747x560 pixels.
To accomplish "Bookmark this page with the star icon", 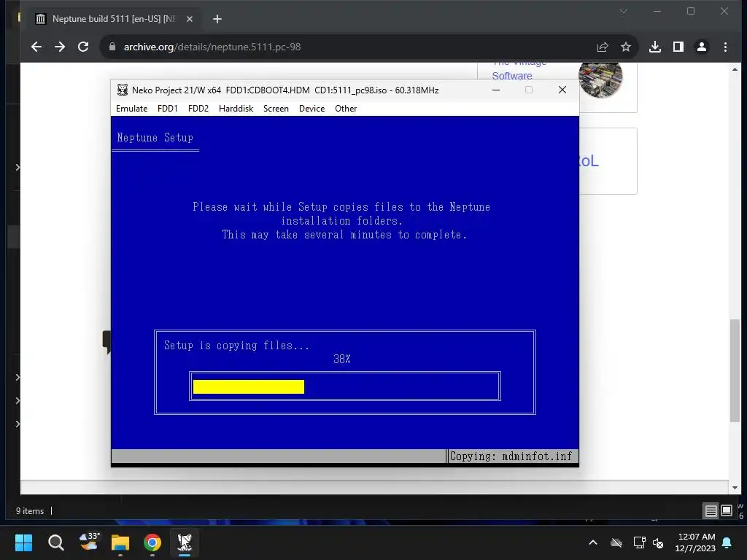I will pos(625,47).
